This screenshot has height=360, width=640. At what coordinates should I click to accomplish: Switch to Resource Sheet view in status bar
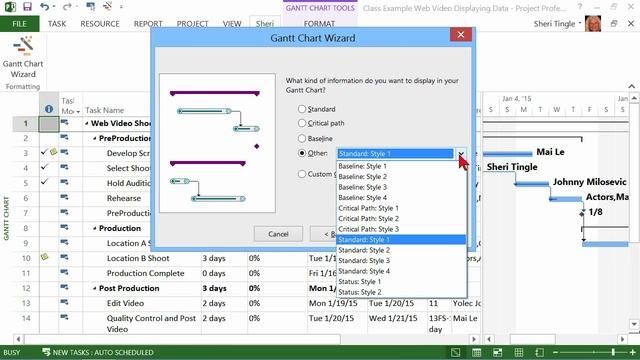[519, 352]
